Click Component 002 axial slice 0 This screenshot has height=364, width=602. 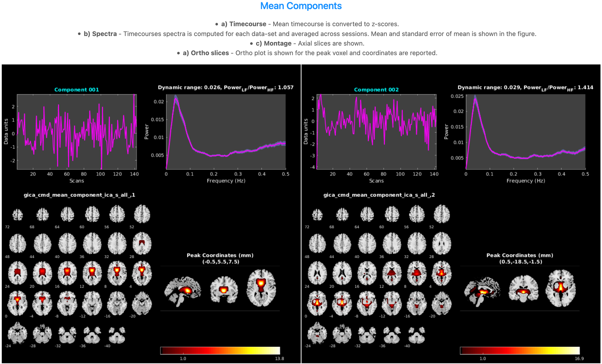point(317,303)
